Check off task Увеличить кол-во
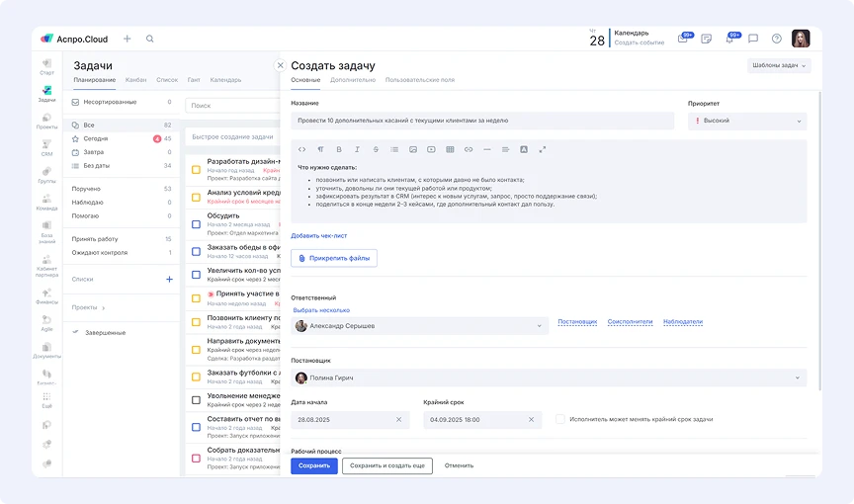The width and height of the screenshot is (854, 504). click(x=196, y=275)
